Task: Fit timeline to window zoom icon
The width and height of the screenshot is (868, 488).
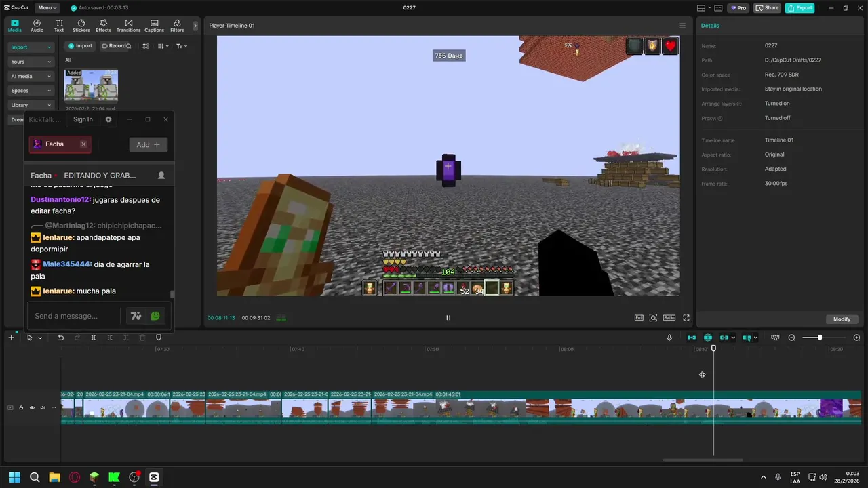Action: (774, 338)
